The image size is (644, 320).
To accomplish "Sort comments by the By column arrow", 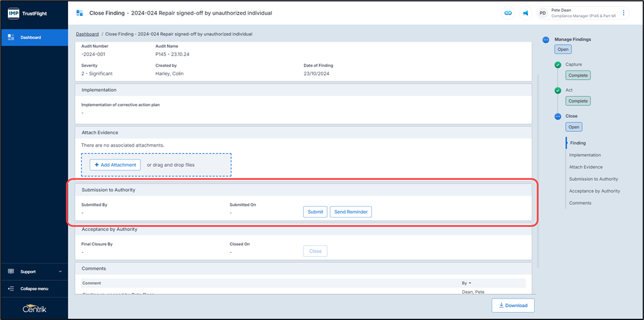I will pyautogui.click(x=470, y=283).
